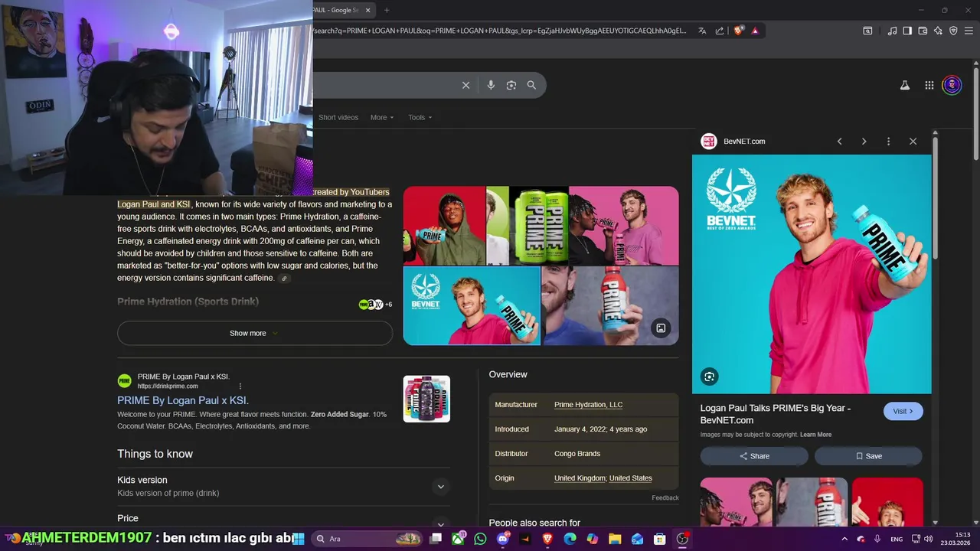Viewport: 980px width, 551px height.
Task: Click the Windows taskbar search box
Action: tap(367, 539)
